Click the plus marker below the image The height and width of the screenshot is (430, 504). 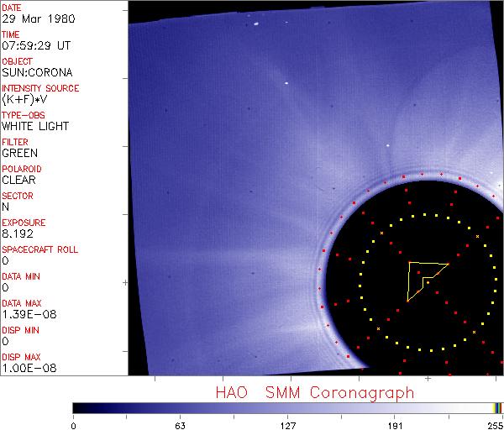[428, 379]
